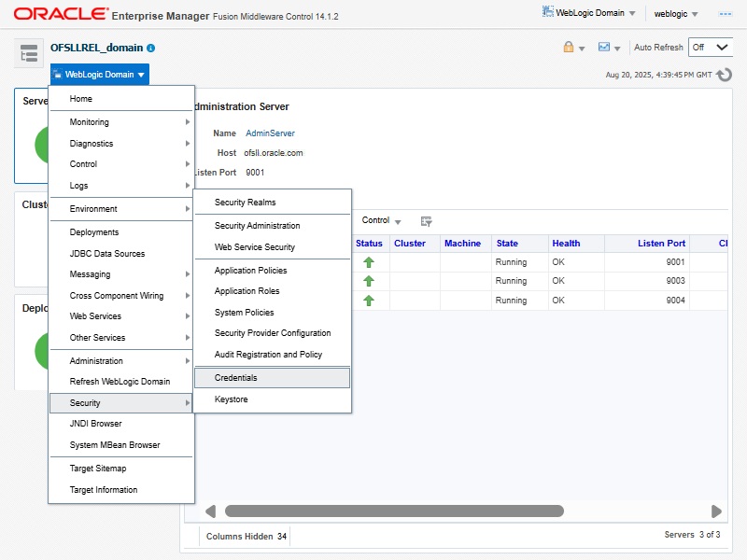Open the target navigation tree icon
Image resolution: width=747 pixels, height=560 pixels.
tap(29, 54)
